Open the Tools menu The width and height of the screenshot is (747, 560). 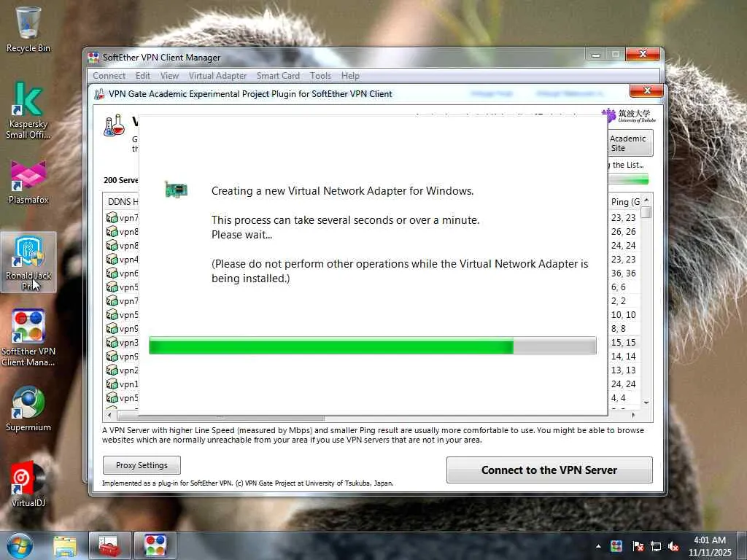pyautogui.click(x=320, y=76)
